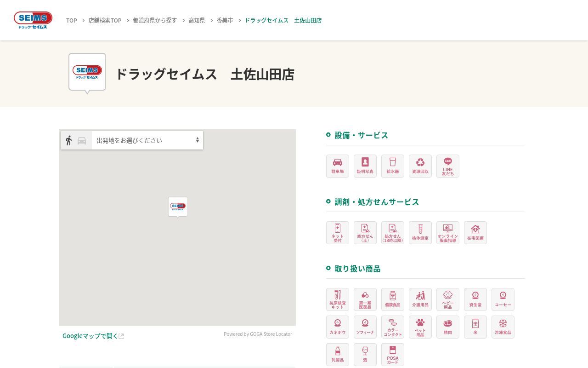
Task: Click the POSAカード icon
Action: click(393, 355)
